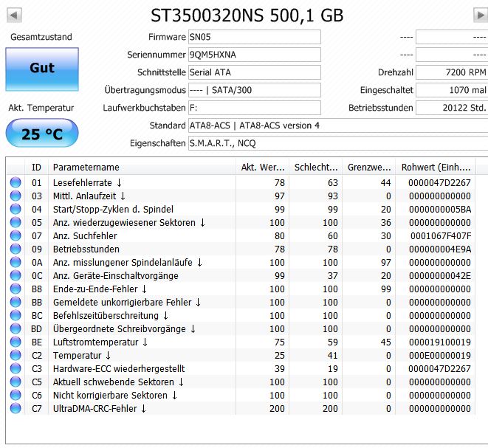Select Aktuell schwebende Sektoren text

(118, 382)
